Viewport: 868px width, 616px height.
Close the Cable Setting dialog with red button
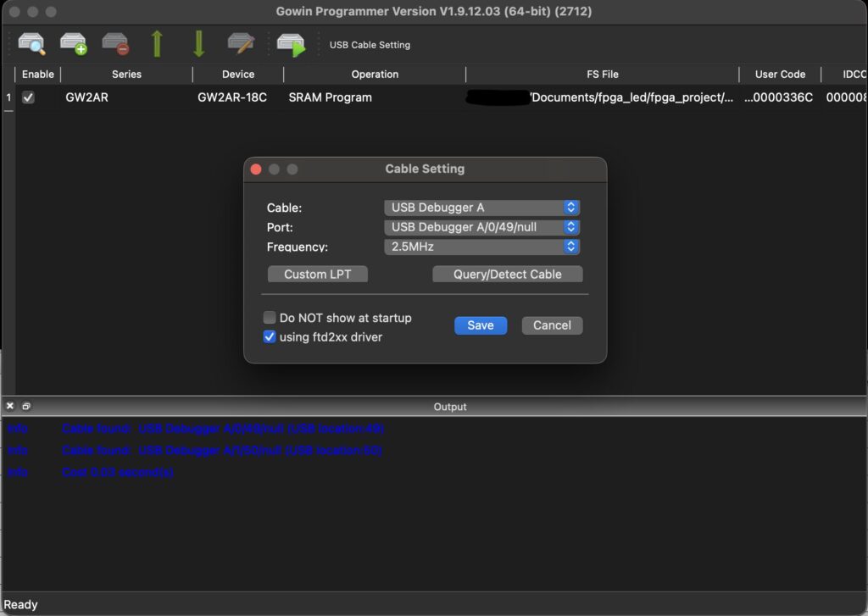pos(256,169)
